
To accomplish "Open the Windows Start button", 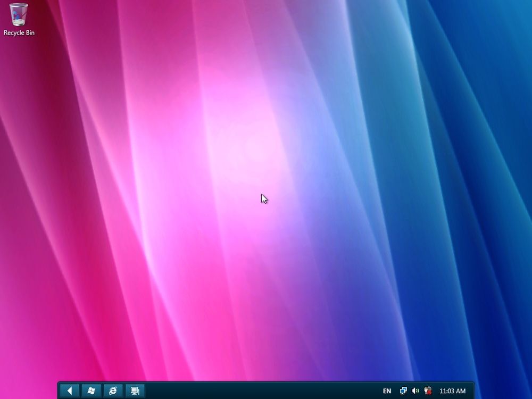I will coord(92,391).
